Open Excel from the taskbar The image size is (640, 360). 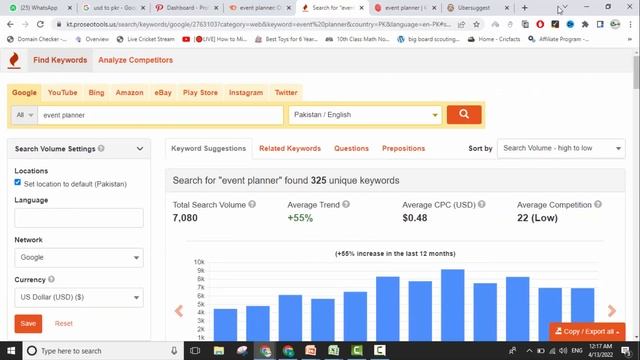[x=333, y=351]
